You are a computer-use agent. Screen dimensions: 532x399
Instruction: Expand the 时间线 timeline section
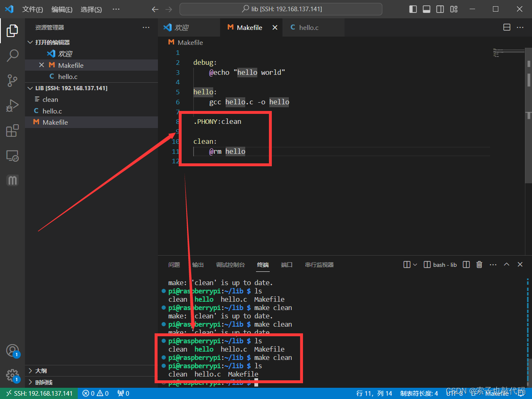[91, 382]
